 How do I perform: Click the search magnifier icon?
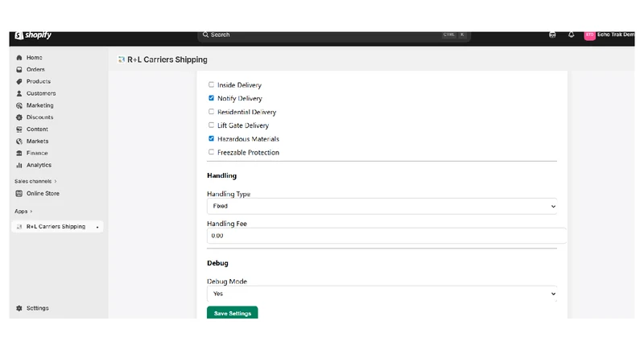click(205, 35)
